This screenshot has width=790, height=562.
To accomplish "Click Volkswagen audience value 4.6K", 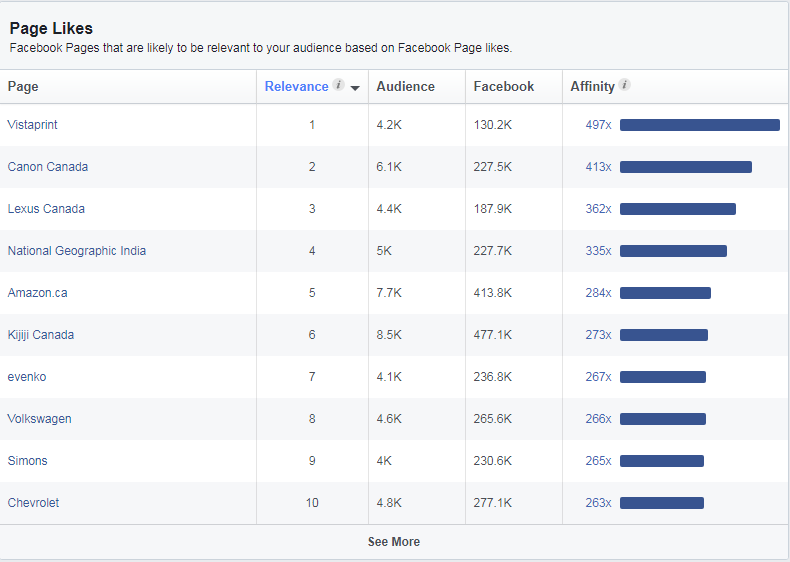I will tap(389, 419).
